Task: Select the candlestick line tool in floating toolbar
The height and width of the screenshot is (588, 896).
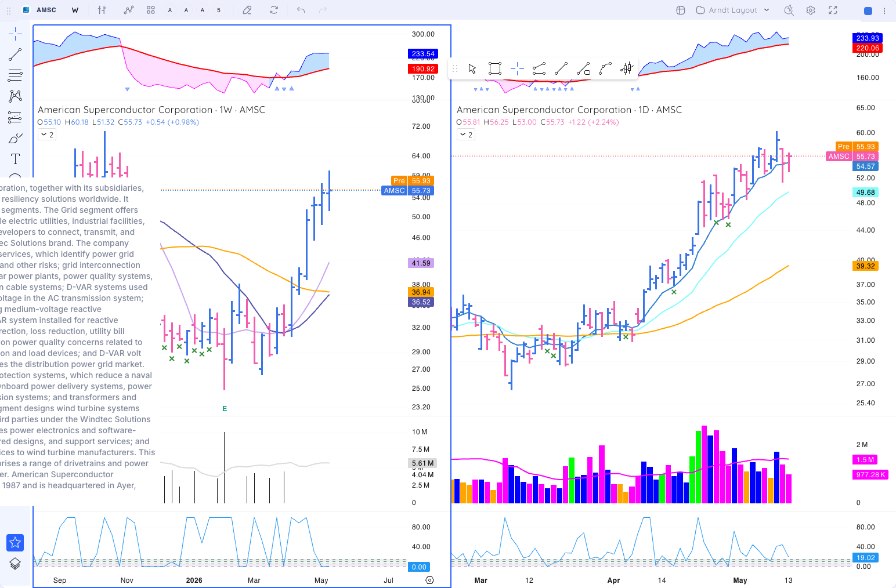Action: (627, 69)
